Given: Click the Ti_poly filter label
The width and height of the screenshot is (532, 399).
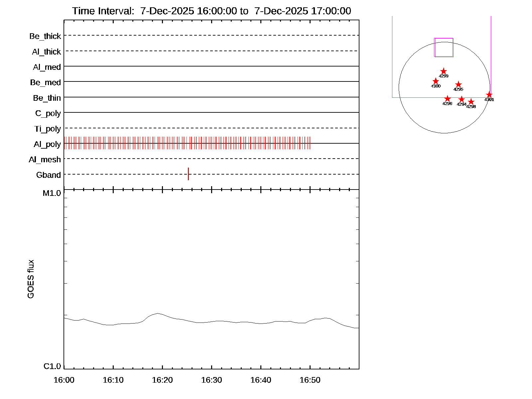Looking at the screenshot, I should point(48,129).
